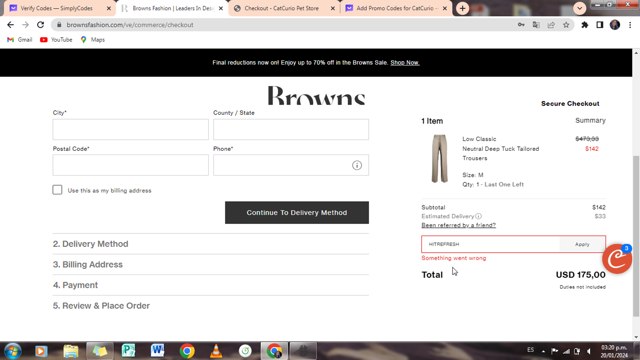Open Microsoft Word from taskbar
The width and height of the screenshot is (640, 360).
click(158, 351)
